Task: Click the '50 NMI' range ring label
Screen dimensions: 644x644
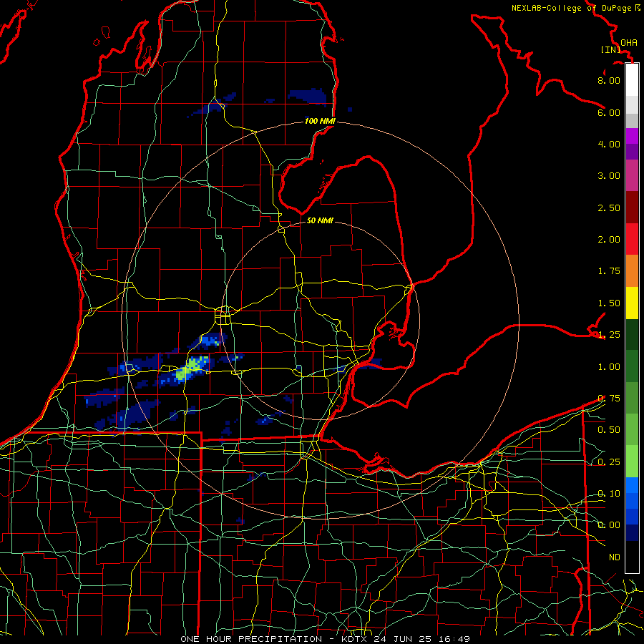Action: pyautogui.click(x=320, y=220)
